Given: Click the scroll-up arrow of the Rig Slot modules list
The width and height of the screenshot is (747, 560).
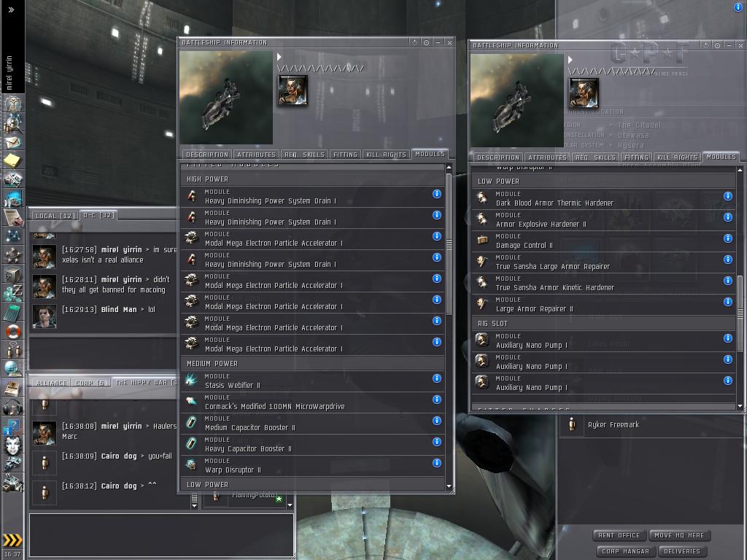Looking at the screenshot, I should pyautogui.click(x=740, y=170).
